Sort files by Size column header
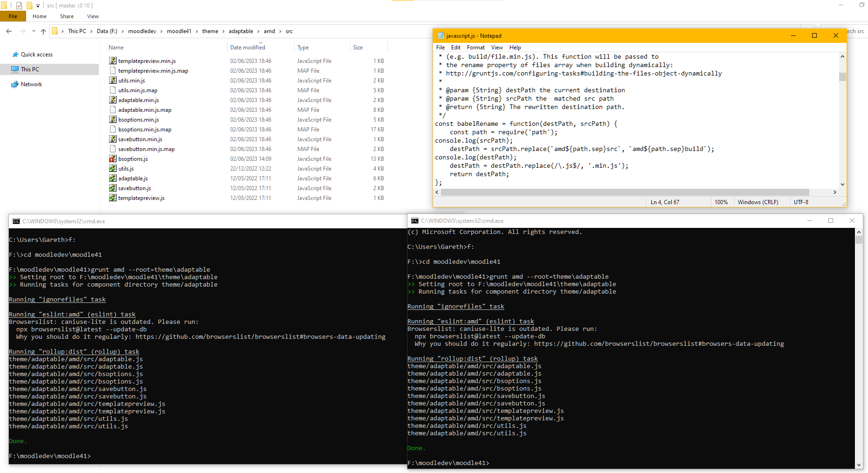This screenshot has height=473, width=868. (x=358, y=48)
